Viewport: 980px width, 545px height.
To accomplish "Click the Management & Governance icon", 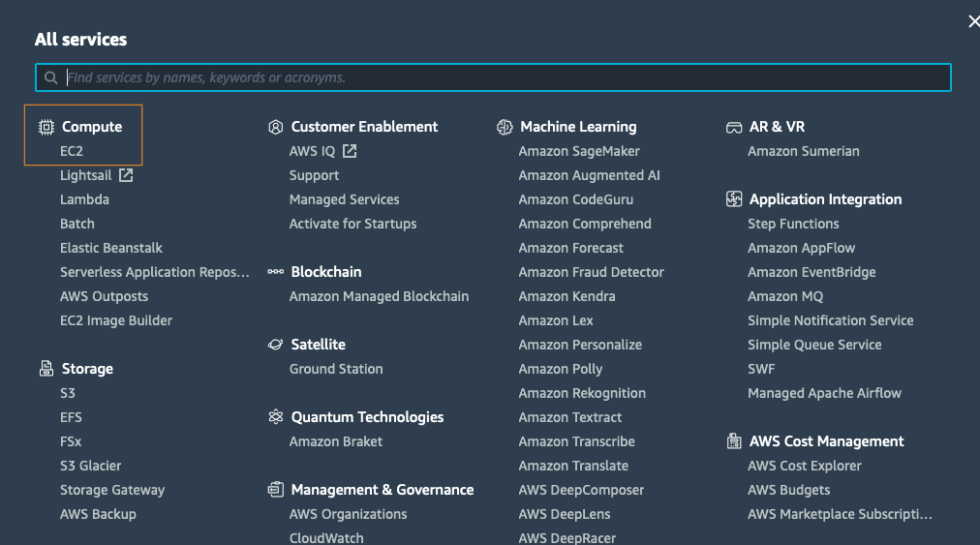I will point(275,490).
